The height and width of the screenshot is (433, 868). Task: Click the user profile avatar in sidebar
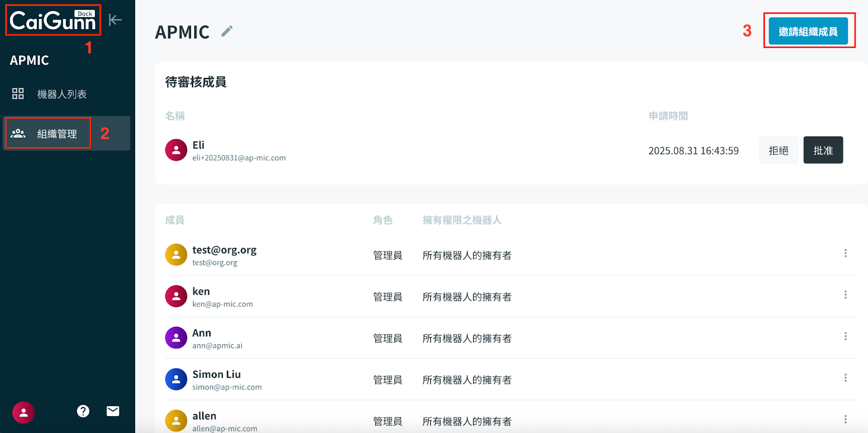[x=23, y=412]
